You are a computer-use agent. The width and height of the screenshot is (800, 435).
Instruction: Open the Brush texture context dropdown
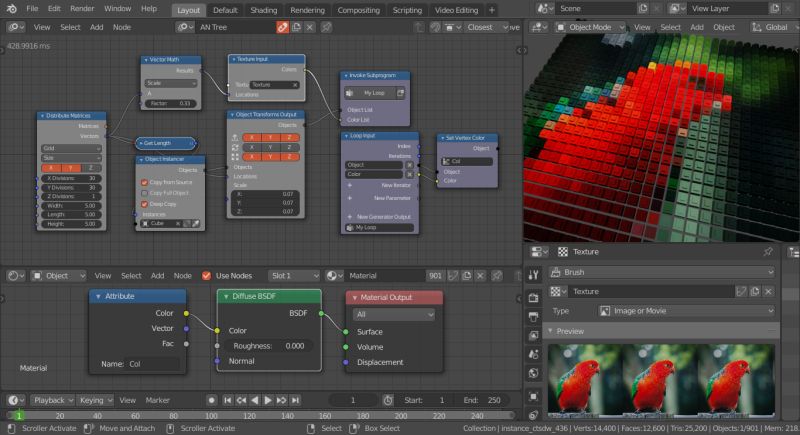pos(662,272)
